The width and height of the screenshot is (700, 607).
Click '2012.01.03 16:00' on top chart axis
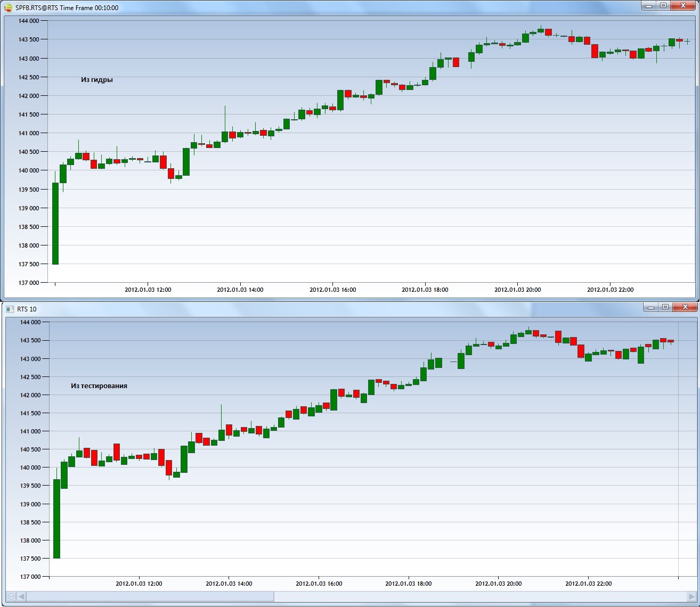pyautogui.click(x=333, y=290)
